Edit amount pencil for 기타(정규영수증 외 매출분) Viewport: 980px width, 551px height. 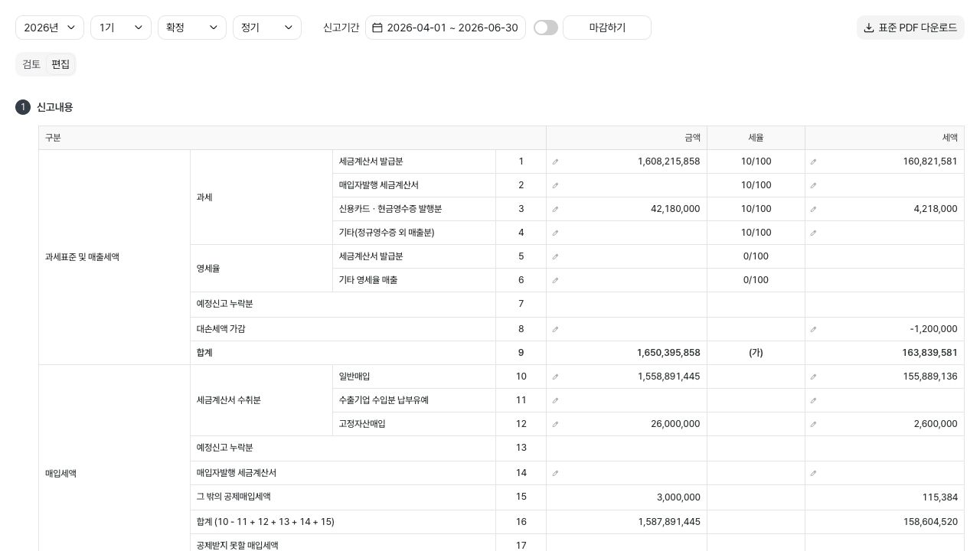[556, 233]
